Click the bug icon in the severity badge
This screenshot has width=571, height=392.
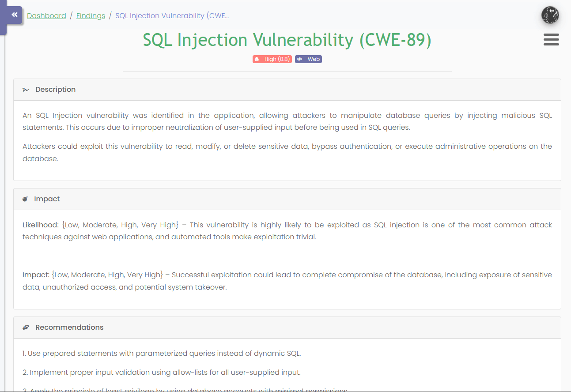[x=257, y=59]
